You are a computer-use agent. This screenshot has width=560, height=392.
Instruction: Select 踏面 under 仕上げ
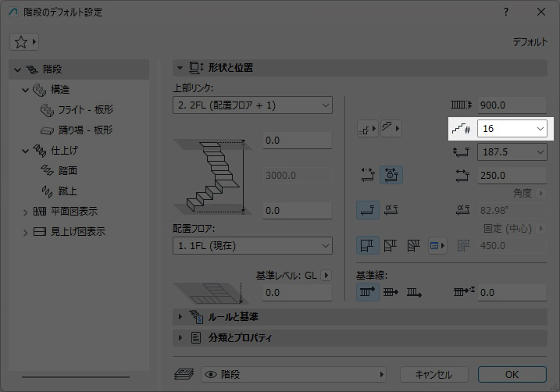coord(68,170)
